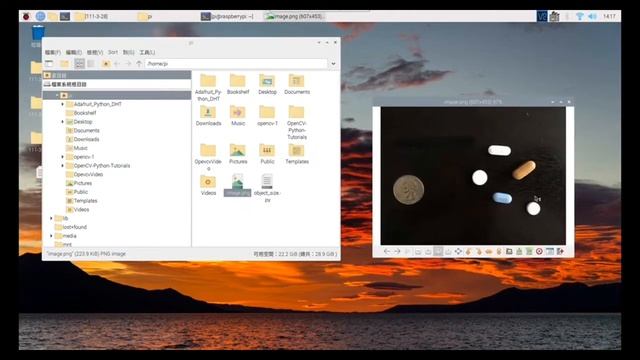The height and width of the screenshot is (360, 640).
Task: Open the Edit (E) menu
Action: (74, 52)
